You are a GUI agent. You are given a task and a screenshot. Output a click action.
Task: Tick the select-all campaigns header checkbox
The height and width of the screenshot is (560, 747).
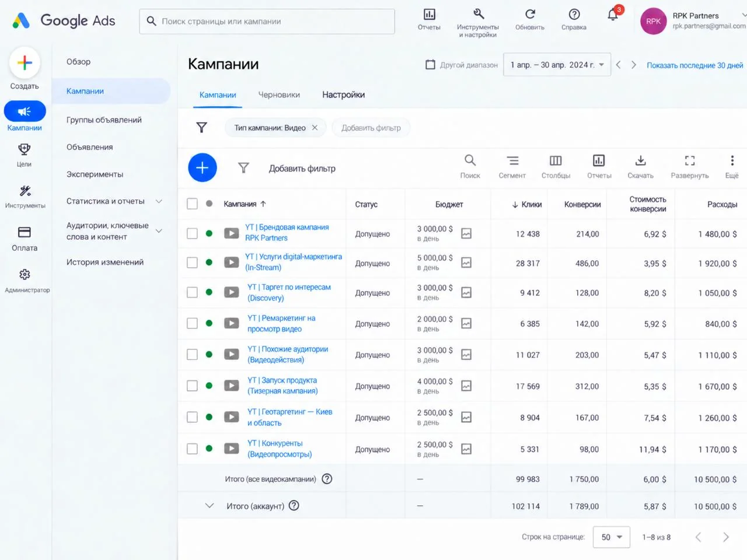coord(192,204)
